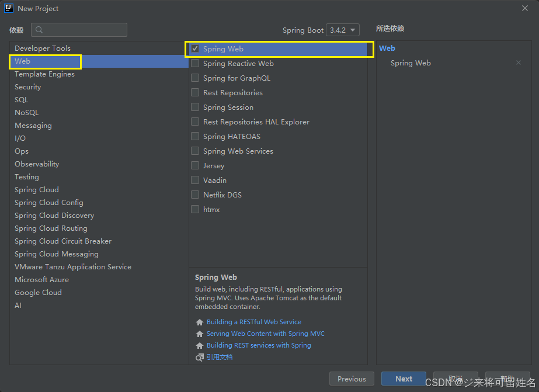Open Spring Cloud Config category
Image resolution: width=539 pixels, height=392 pixels.
(x=99, y=203)
